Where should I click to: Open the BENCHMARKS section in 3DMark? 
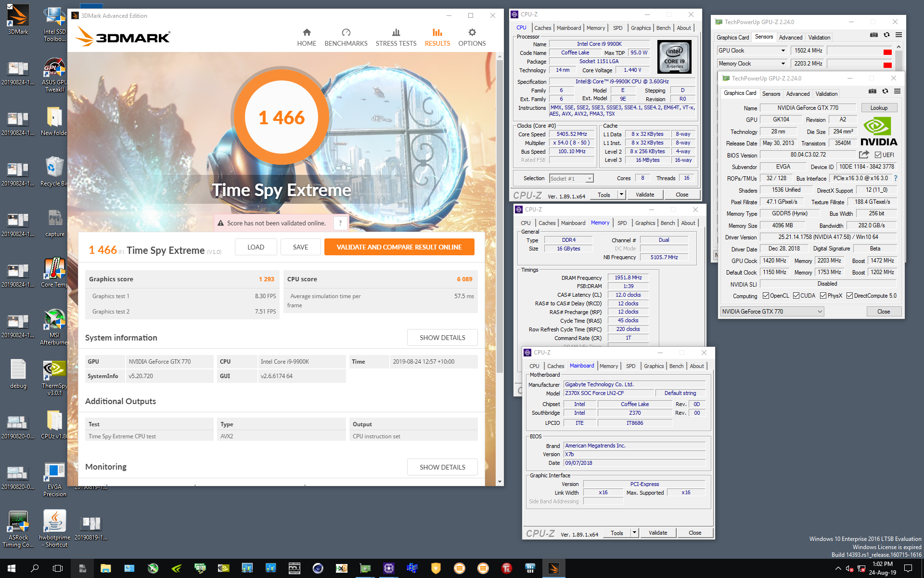[346, 37]
